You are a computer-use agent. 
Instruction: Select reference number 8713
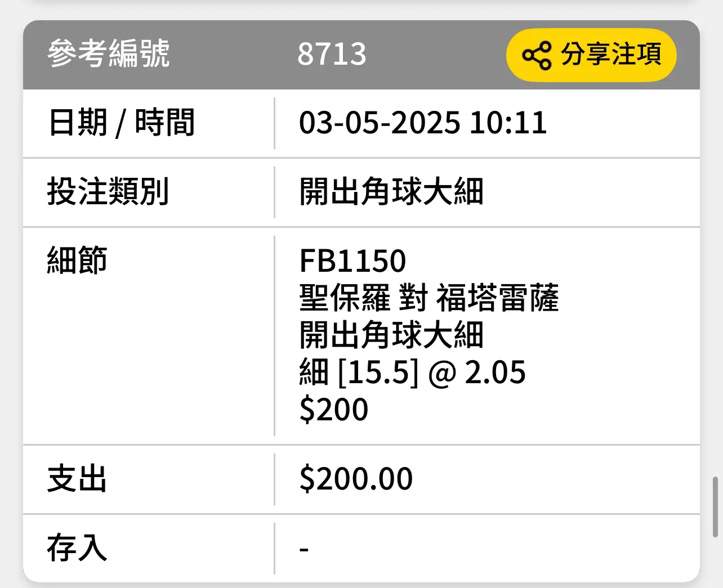[332, 55]
